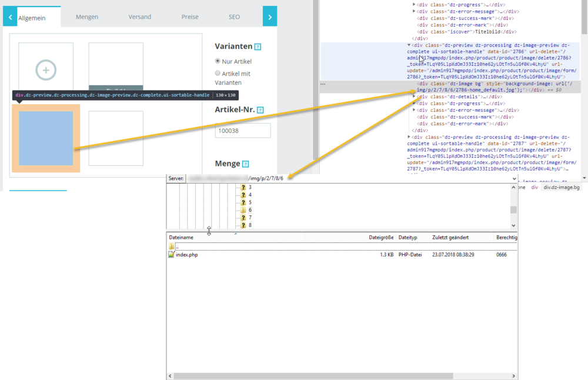
Task: Collapse the highlighted dz-preview div node
Action: click(x=409, y=45)
